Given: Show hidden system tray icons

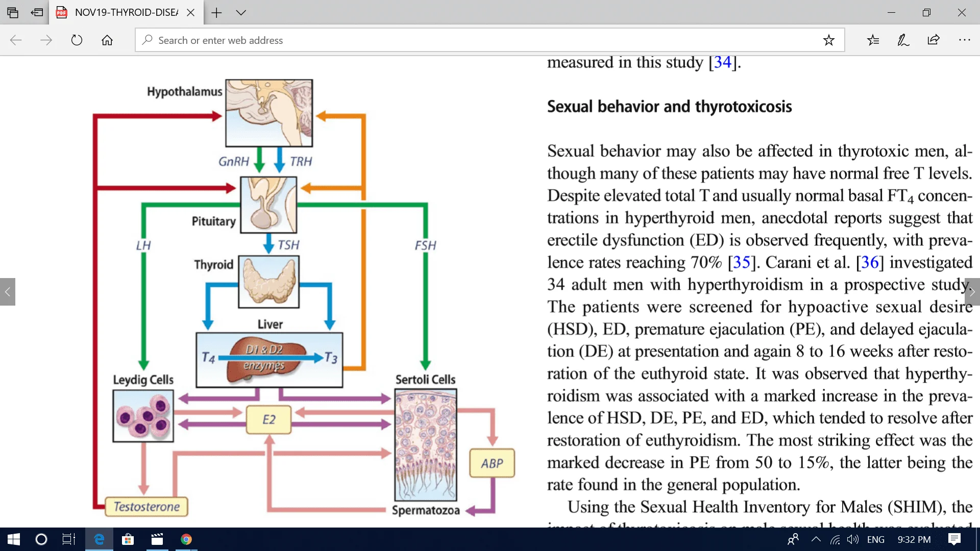Looking at the screenshot, I should pos(816,539).
